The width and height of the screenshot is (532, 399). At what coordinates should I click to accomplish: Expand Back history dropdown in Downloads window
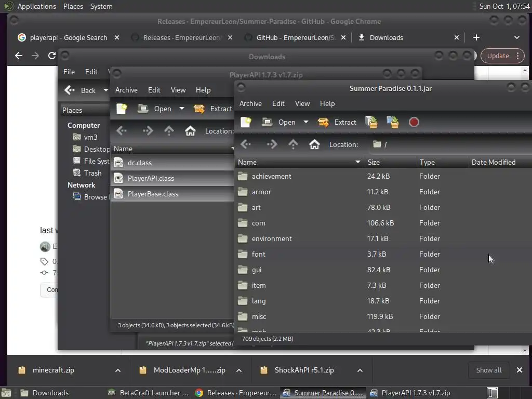point(105,90)
